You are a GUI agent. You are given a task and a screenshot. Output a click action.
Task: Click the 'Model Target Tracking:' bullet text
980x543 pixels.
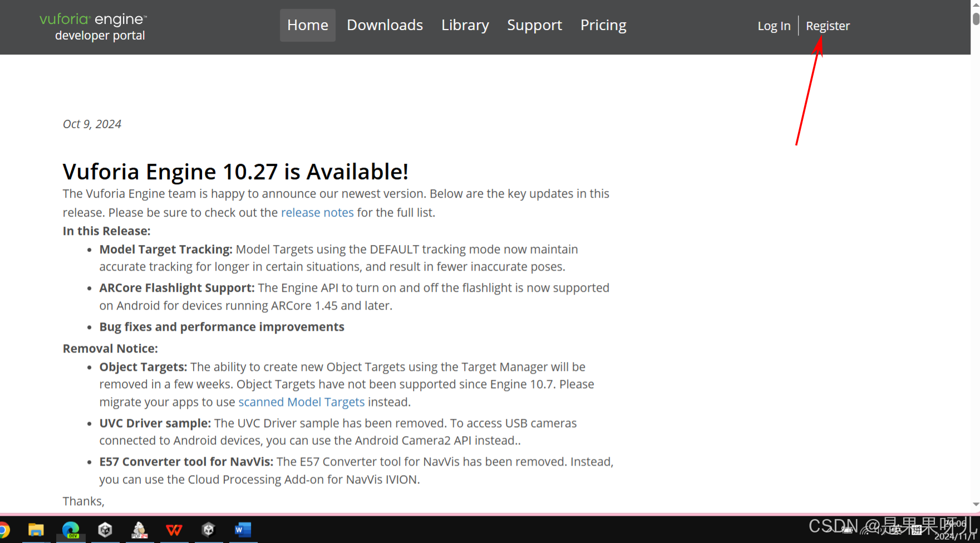[166, 250]
